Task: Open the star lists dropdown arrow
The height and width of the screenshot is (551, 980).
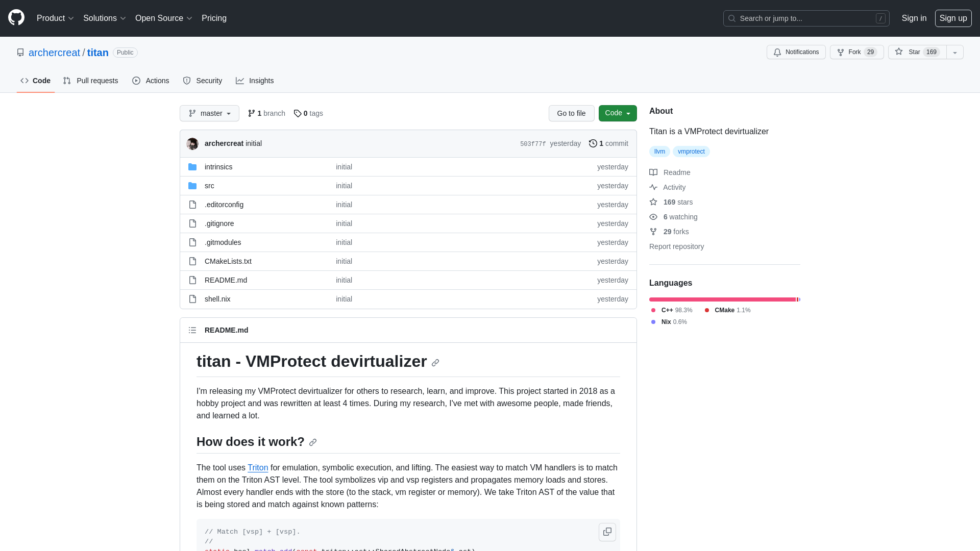Action: point(955,52)
